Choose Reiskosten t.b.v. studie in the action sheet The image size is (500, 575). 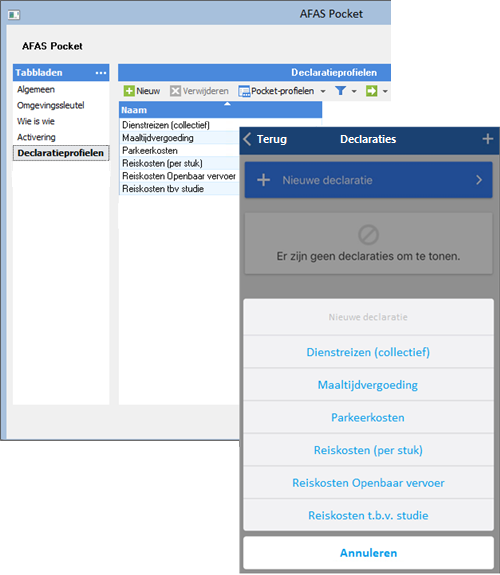(368, 516)
